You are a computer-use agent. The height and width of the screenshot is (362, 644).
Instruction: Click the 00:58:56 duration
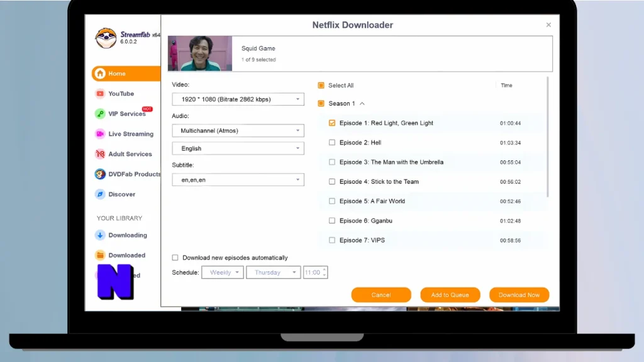pyautogui.click(x=511, y=241)
